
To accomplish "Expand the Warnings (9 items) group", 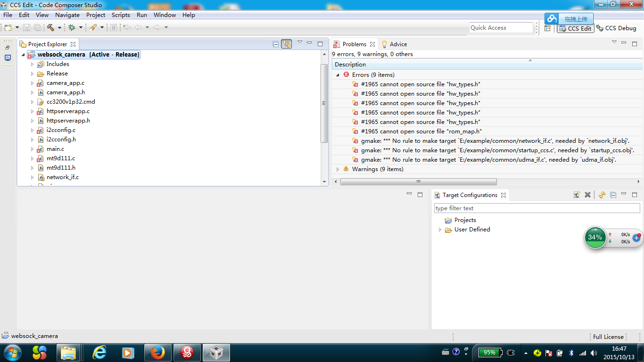I will (x=338, y=169).
